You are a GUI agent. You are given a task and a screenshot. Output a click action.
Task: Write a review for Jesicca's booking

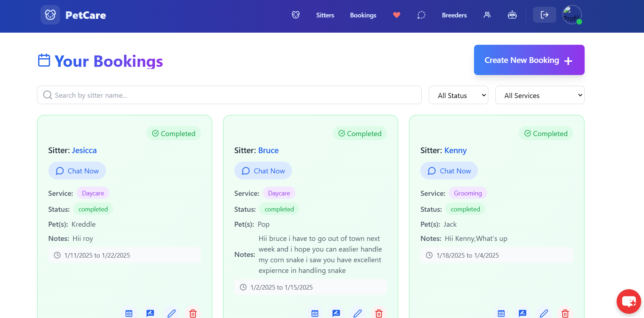[150, 313]
